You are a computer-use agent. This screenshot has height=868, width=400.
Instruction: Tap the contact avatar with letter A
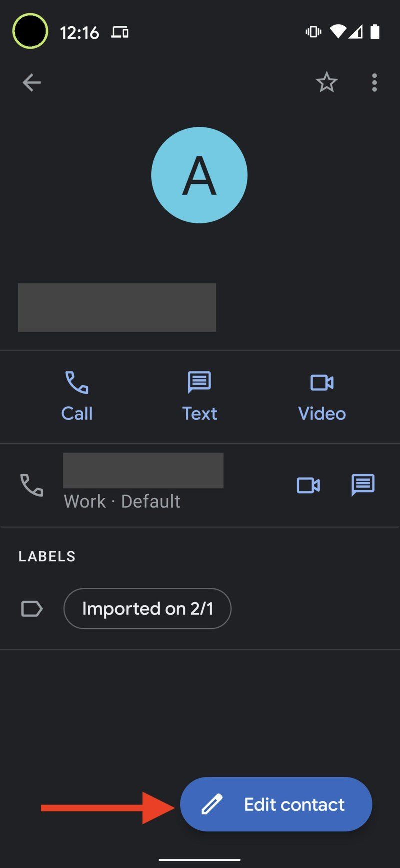(199, 175)
